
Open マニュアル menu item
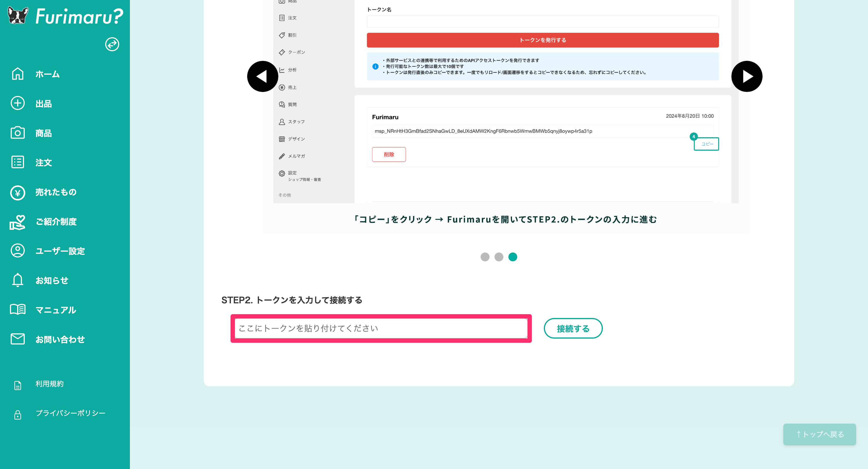click(56, 310)
